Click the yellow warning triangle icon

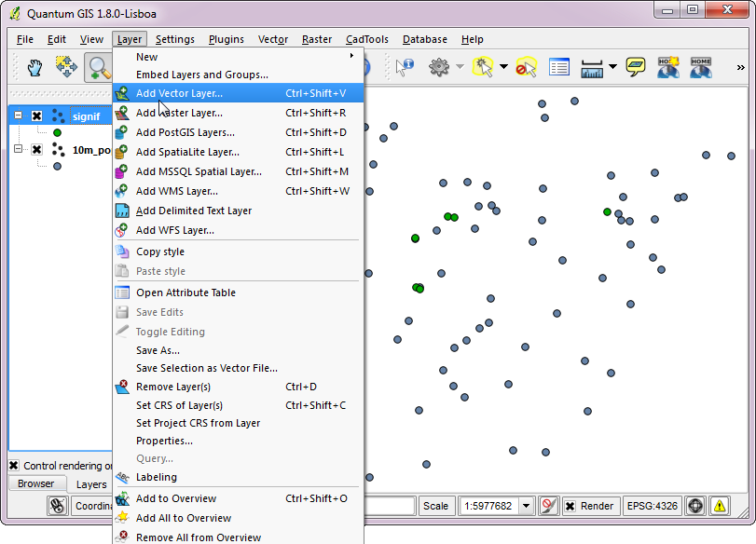pos(720,506)
